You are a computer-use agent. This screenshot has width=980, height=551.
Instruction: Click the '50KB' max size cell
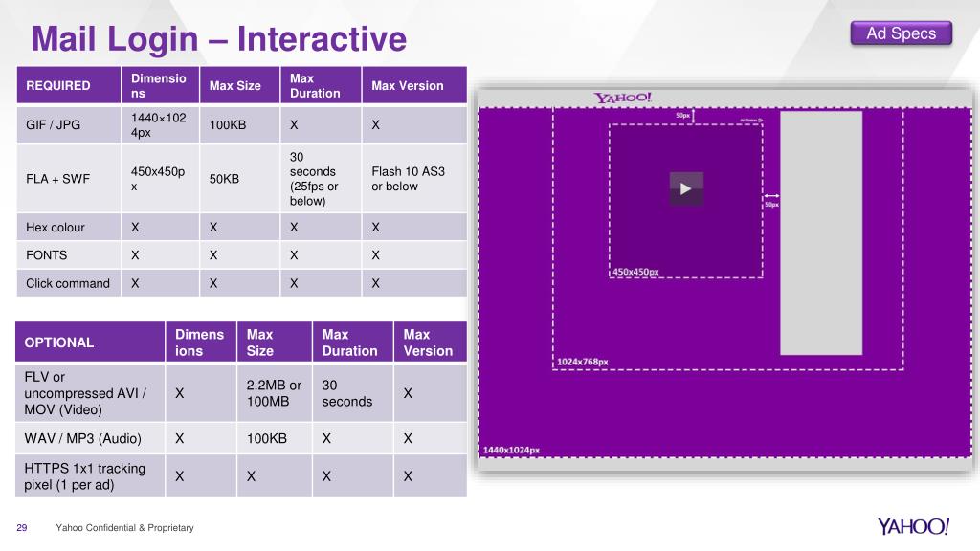(x=240, y=179)
